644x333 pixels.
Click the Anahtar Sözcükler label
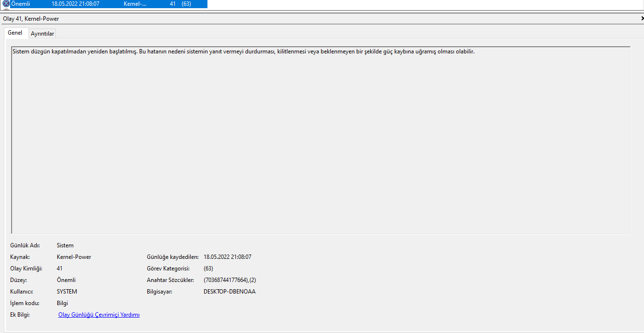coord(170,280)
